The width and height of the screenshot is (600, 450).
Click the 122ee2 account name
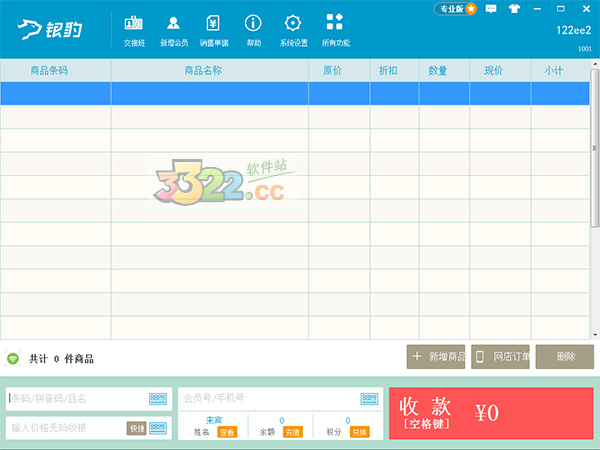pyautogui.click(x=574, y=30)
